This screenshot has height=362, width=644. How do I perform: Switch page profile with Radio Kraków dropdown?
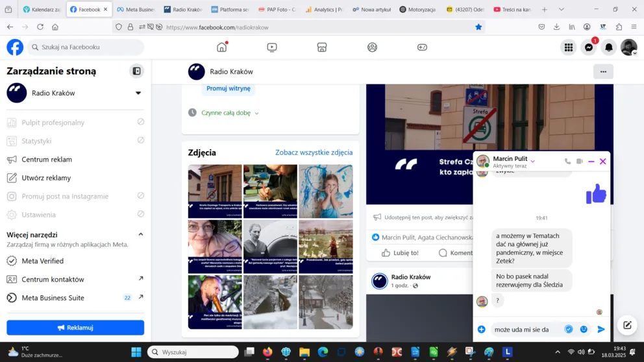pyautogui.click(x=138, y=93)
